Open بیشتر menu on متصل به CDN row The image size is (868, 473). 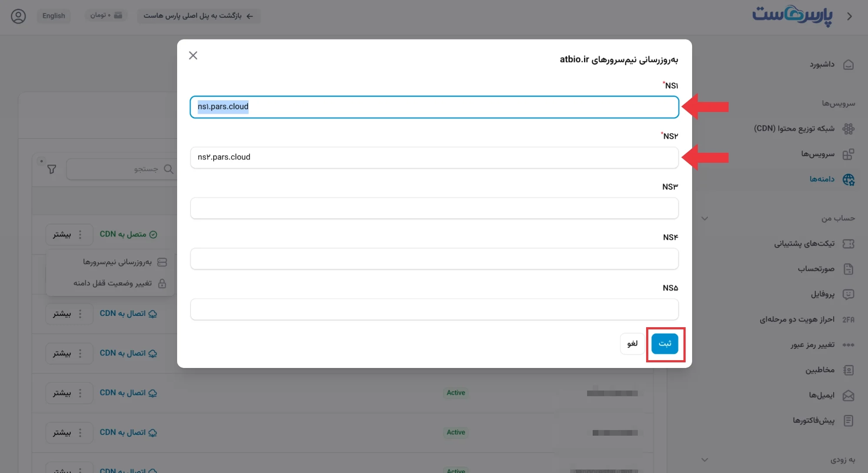pos(69,234)
